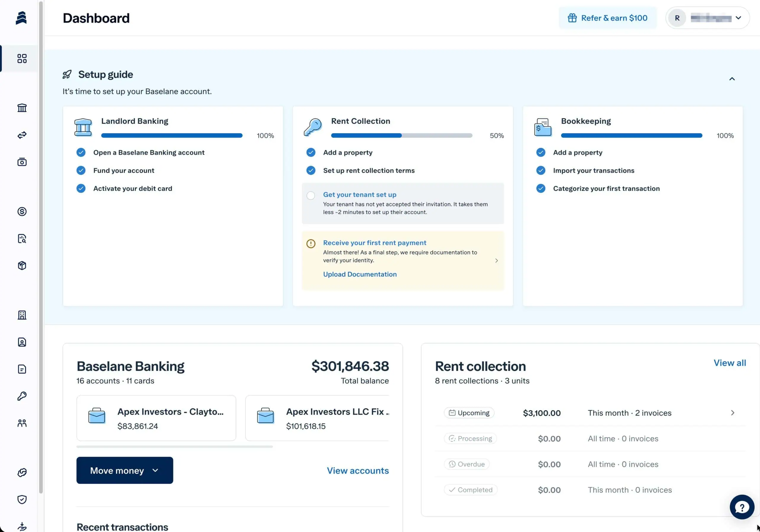760x532 pixels.
Task: Click the Rent Collection key illustration
Action: pyautogui.click(x=313, y=127)
